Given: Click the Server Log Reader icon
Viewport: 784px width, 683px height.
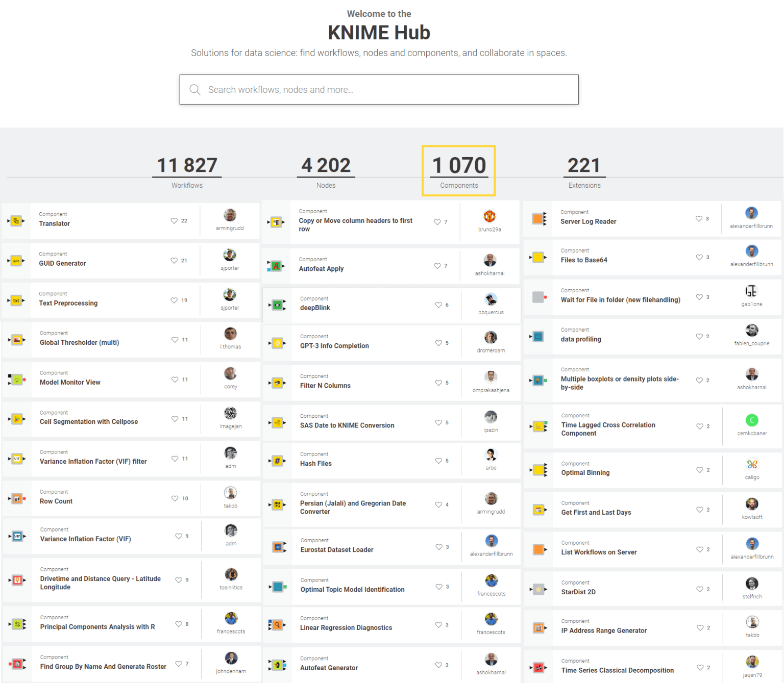Looking at the screenshot, I should (539, 219).
